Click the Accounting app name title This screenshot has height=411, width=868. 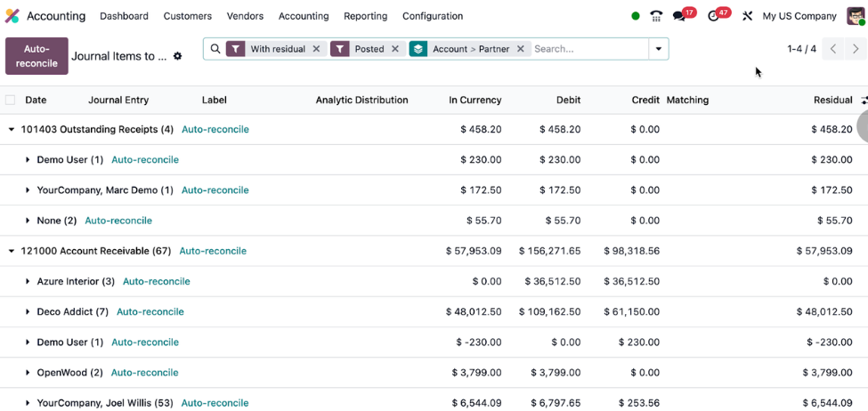(56, 16)
